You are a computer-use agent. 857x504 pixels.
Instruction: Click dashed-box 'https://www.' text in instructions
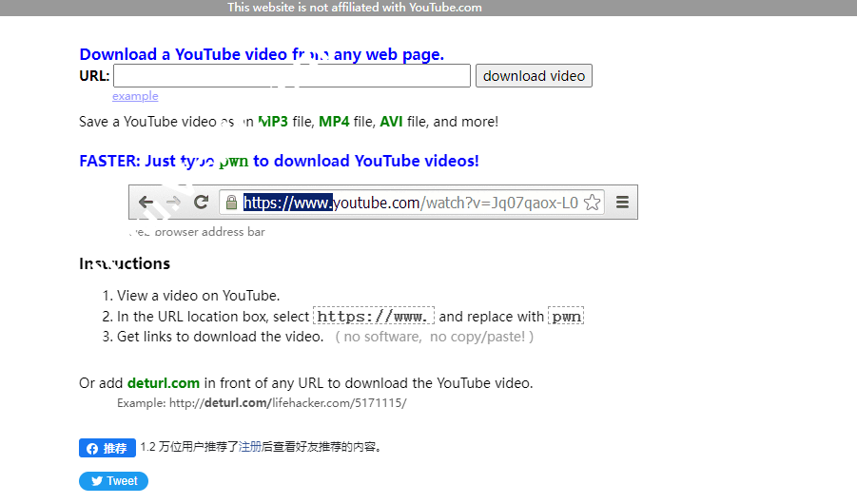coord(373,316)
